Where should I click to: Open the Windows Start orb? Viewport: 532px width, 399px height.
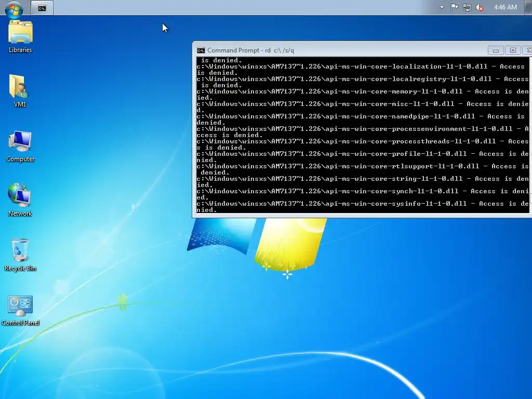point(14,8)
